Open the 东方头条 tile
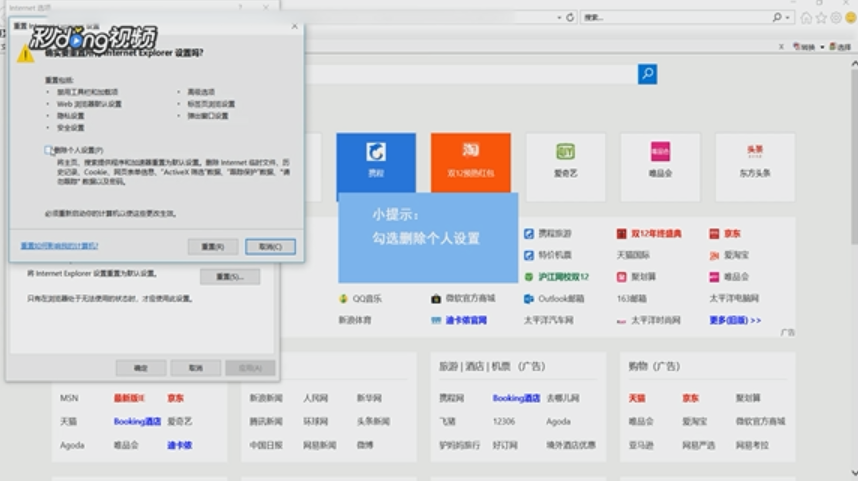 (755, 167)
